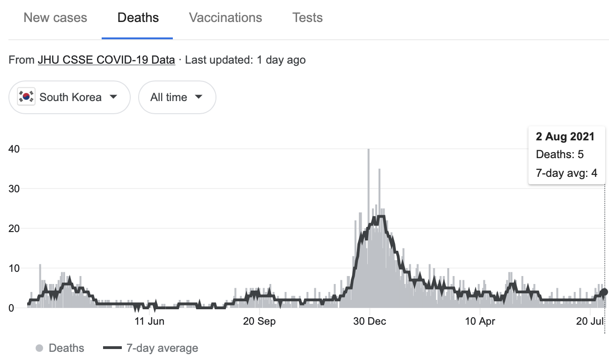Click the 11 Jun axis label

pyautogui.click(x=149, y=321)
